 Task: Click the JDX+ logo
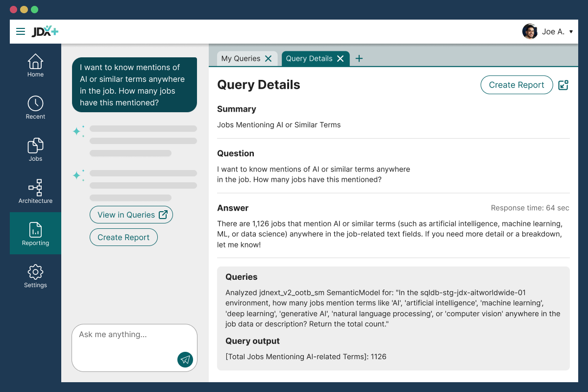pyautogui.click(x=45, y=32)
